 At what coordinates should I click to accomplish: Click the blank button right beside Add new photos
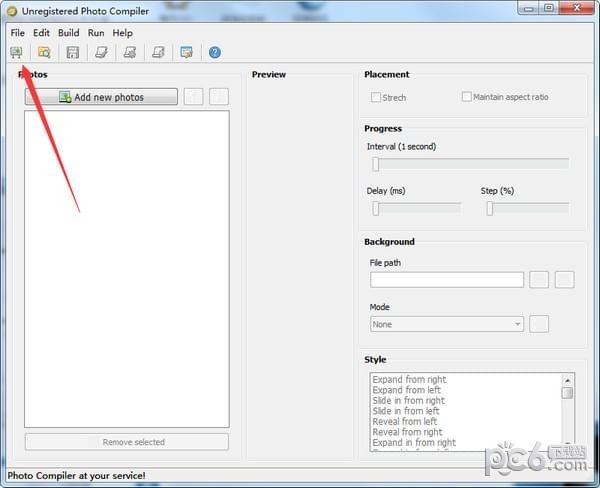click(x=193, y=96)
